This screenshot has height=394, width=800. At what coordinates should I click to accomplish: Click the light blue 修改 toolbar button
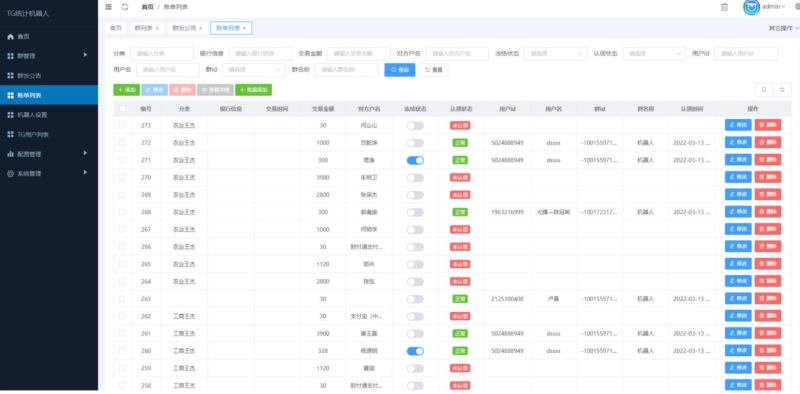pyautogui.click(x=154, y=90)
